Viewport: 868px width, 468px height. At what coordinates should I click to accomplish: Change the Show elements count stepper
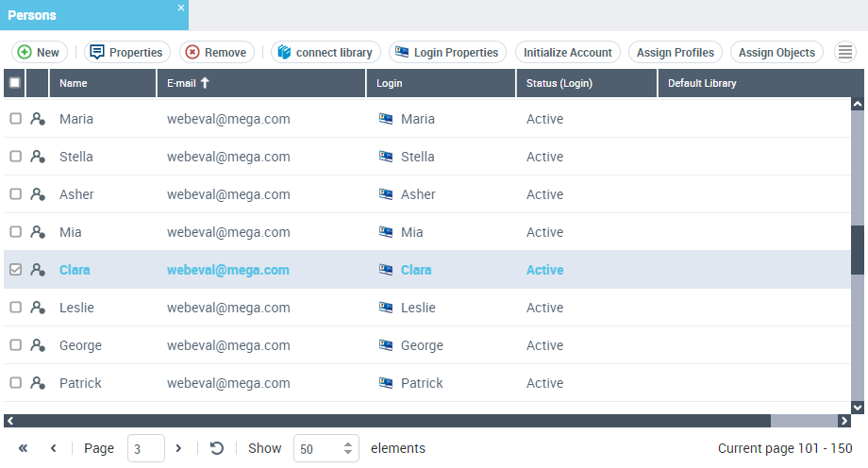348,448
